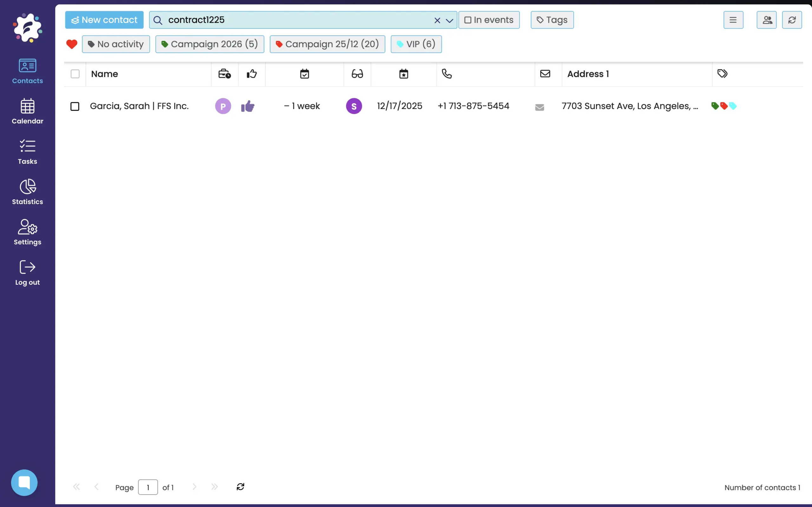Open the chat support bubble

24,482
